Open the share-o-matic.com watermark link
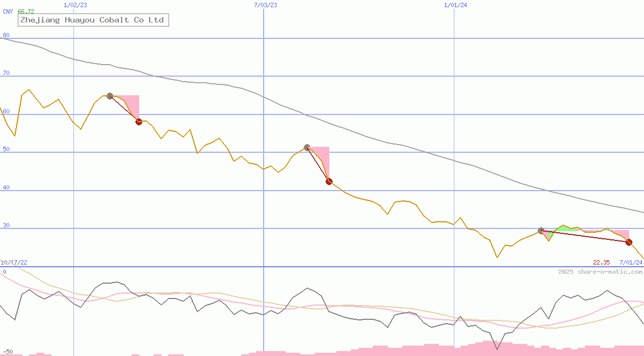 coord(600,272)
